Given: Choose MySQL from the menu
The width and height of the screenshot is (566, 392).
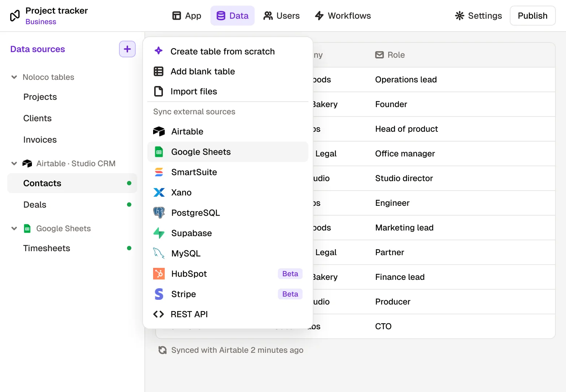Looking at the screenshot, I should coord(228,253).
